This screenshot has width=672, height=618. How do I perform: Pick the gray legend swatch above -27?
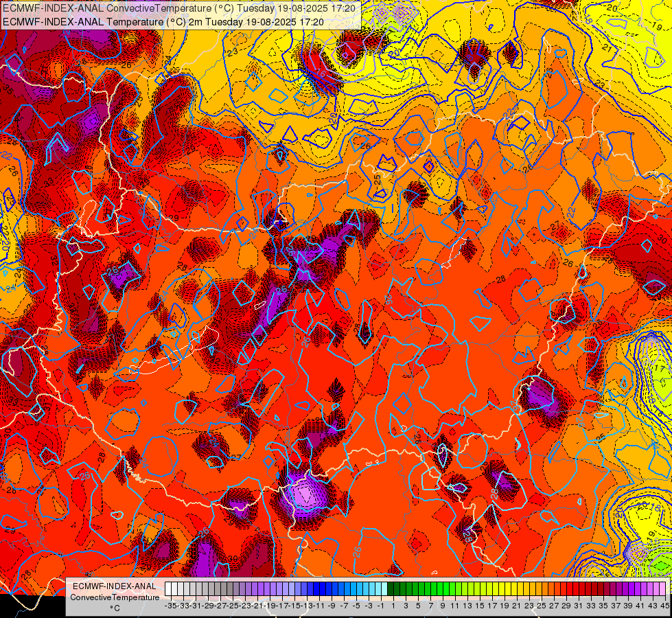tap(218, 588)
